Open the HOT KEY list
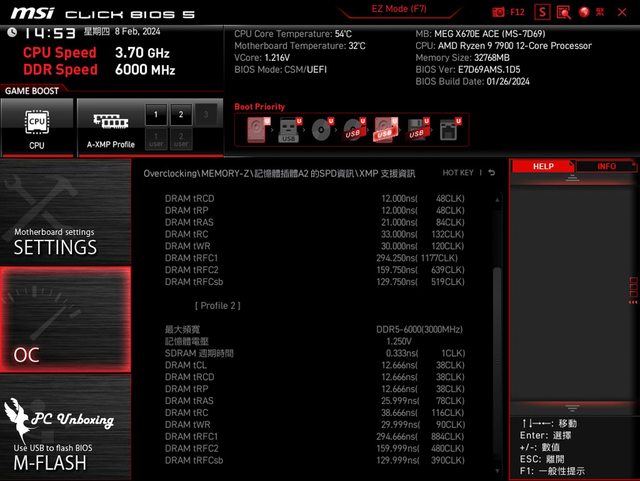The height and width of the screenshot is (481, 640). (457, 173)
